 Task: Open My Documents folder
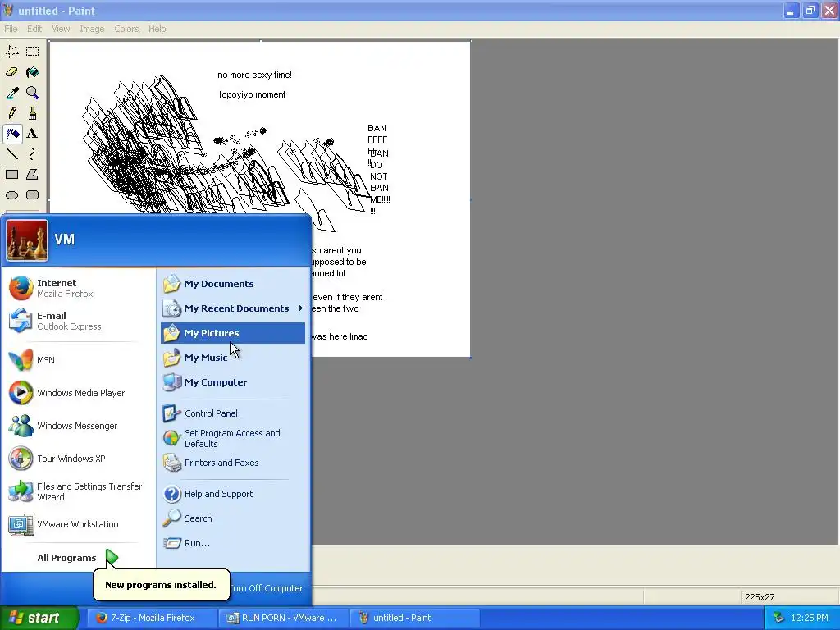(x=232, y=284)
